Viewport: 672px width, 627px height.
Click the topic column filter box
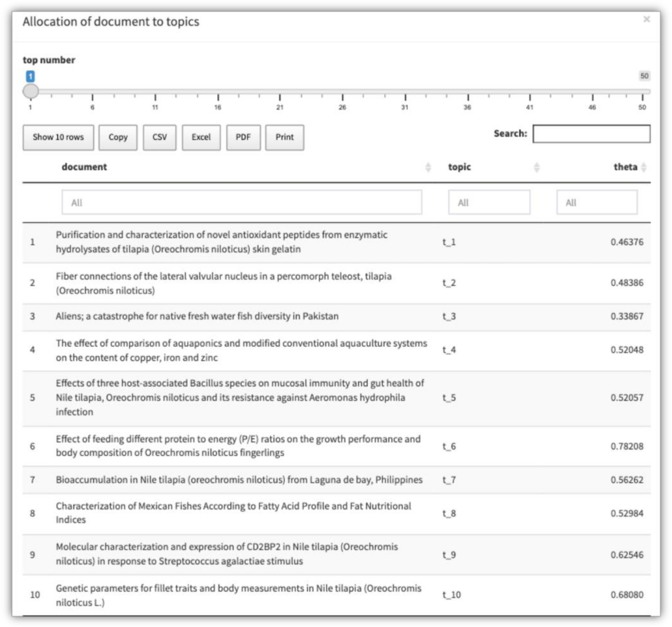[x=489, y=203]
